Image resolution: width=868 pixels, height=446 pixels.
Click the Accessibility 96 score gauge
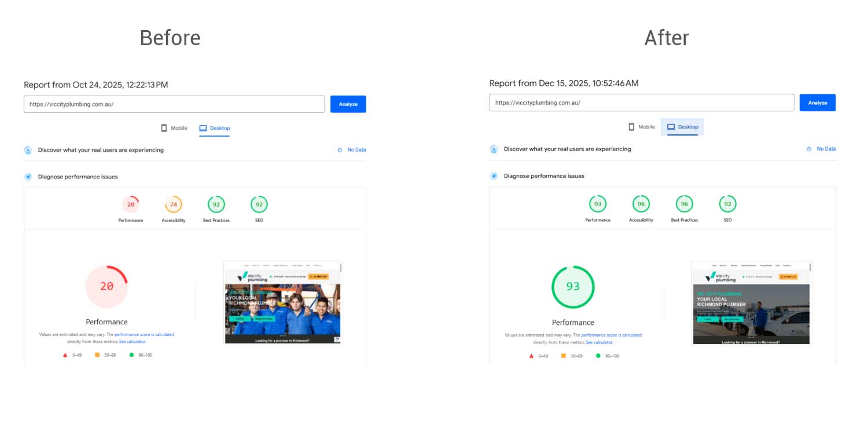coord(641,204)
